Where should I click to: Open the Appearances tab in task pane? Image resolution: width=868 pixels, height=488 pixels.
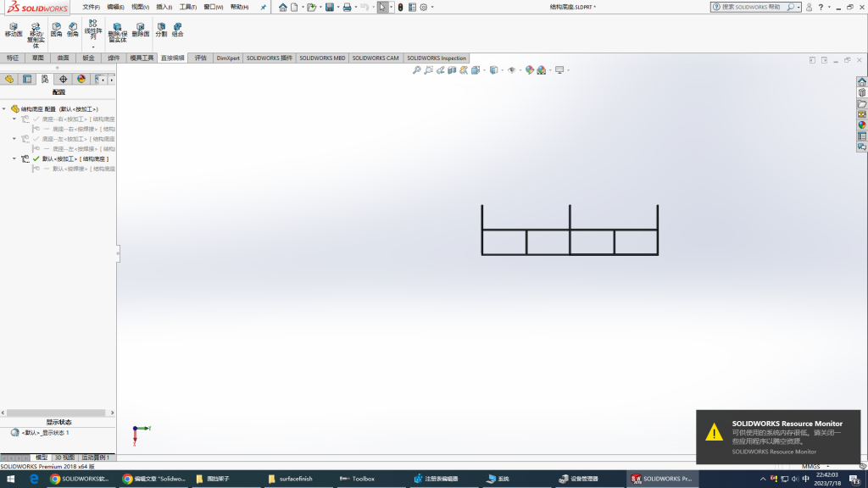pos(861,125)
